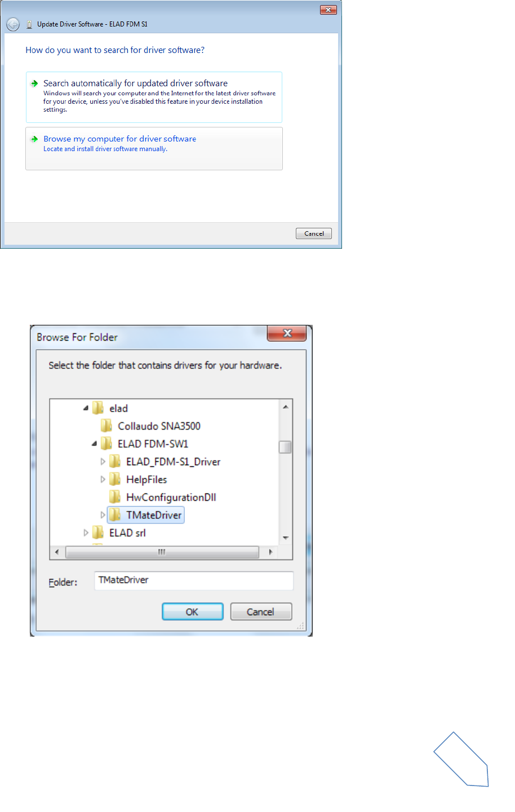Click the device icon in wizard title
This screenshot has height=812, width=515.
point(29,25)
